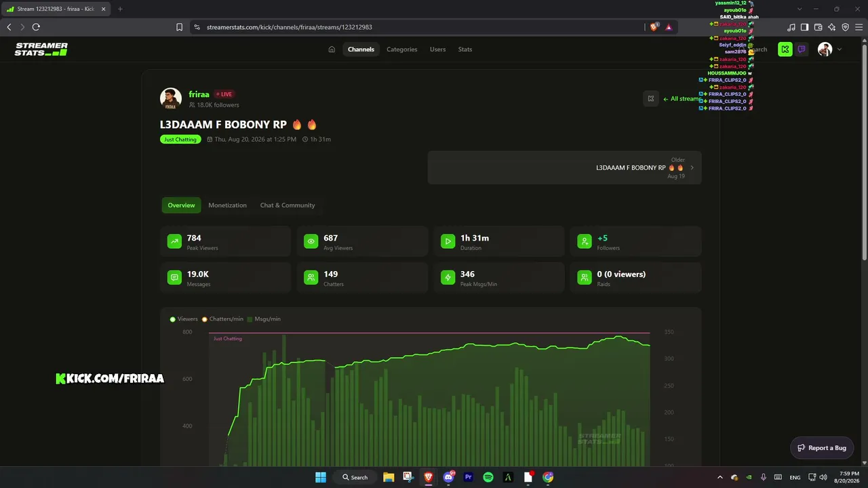Click the taskbar volume speaker icon

click(823, 477)
